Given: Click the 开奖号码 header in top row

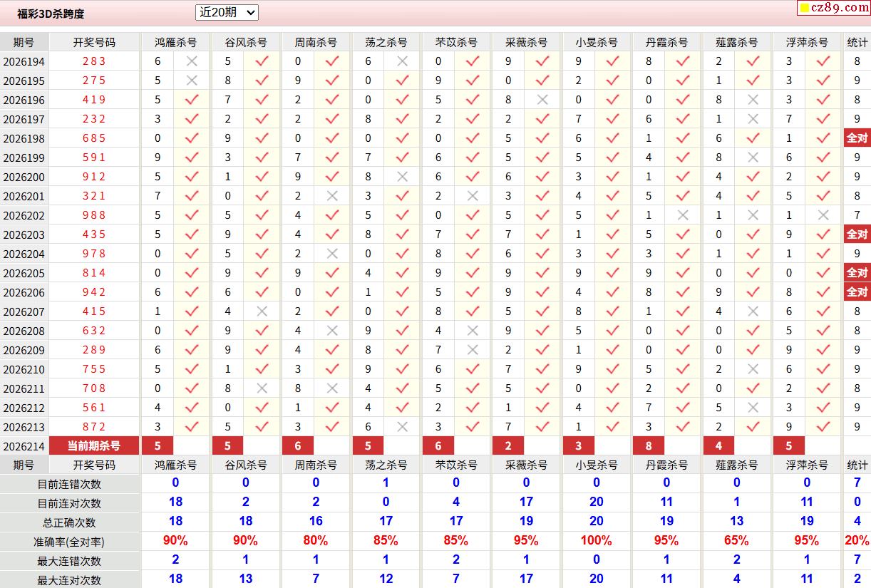Looking at the screenshot, I should point(94,42).
